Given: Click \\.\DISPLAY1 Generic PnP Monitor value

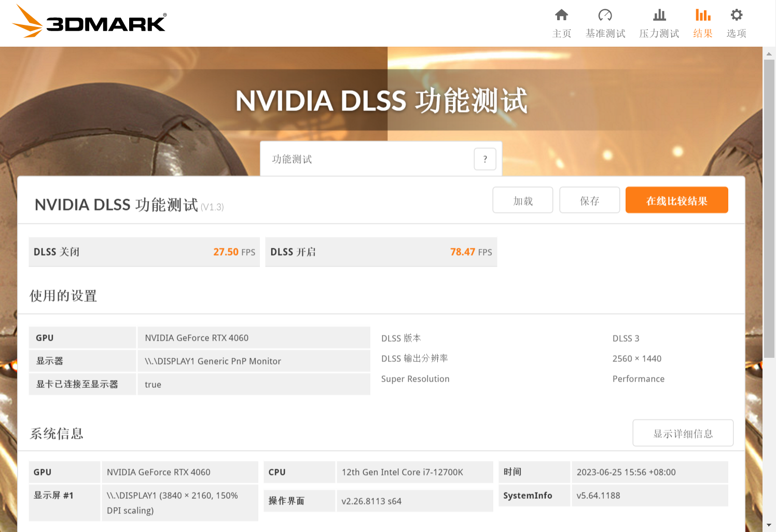Looking at the screenshot, I should pos(254,361).
